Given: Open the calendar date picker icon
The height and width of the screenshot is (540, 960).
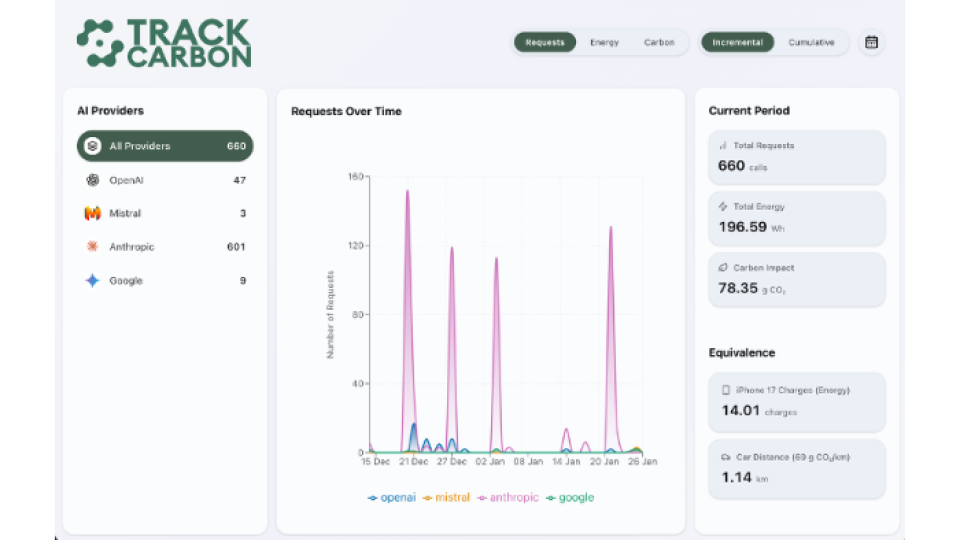Looking at the screenshot, I should (871, 43).
